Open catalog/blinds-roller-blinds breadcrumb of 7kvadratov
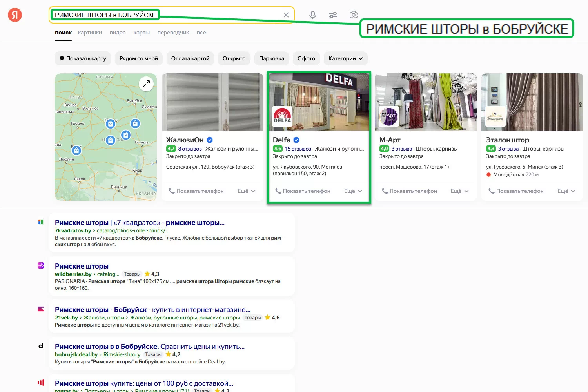This screenshot has height=392, width=588. pyautogui.click(x=133, y=230)
